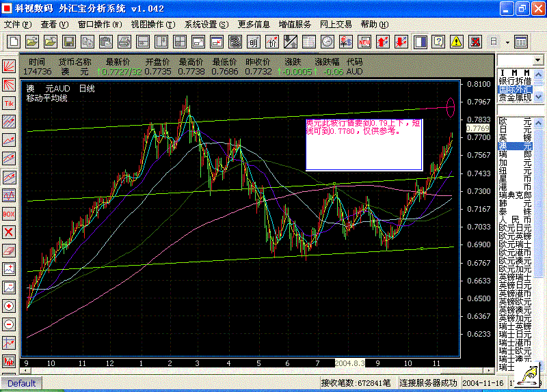Click the 移动平均线 indicator label

click(46, 98)
